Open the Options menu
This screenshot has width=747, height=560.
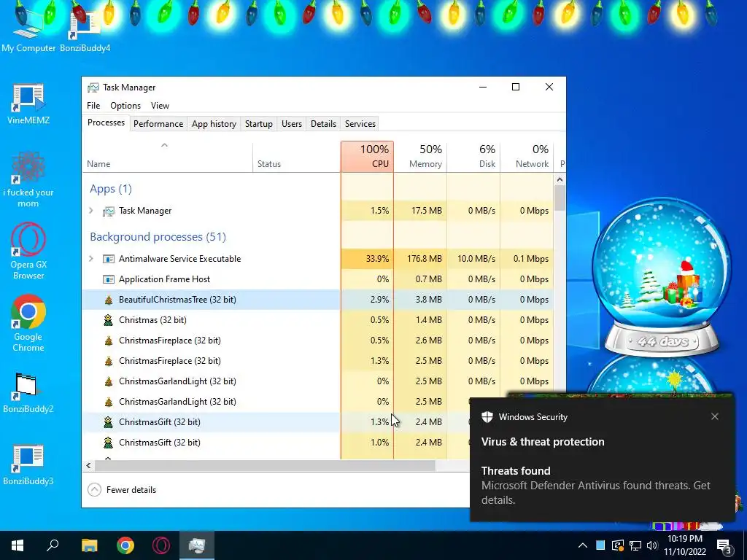coord(125,106)
